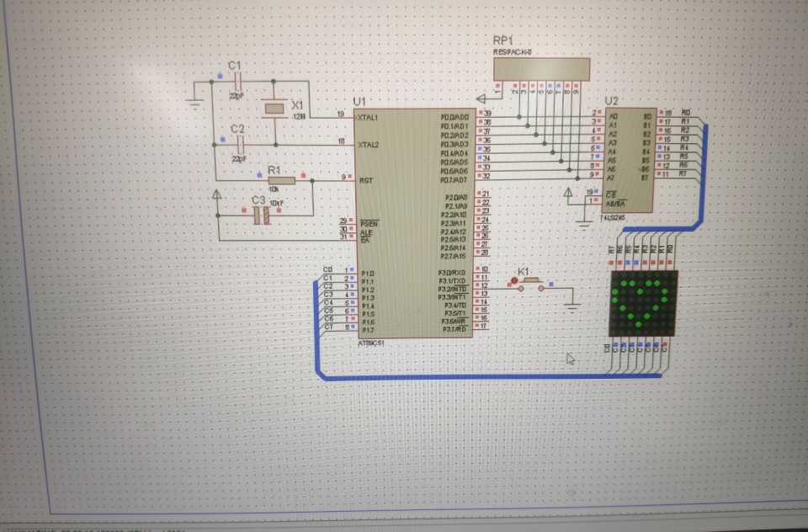The image size is (808, 532).
Task: Select crystal oscillator X1
Action: click(x=274, y=109)
